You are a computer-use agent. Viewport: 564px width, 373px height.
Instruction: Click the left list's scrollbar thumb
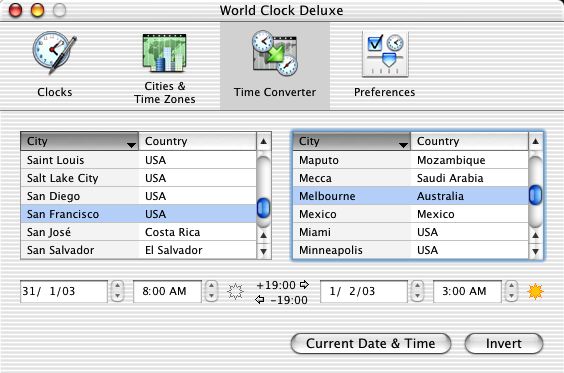tap(263, 208)
